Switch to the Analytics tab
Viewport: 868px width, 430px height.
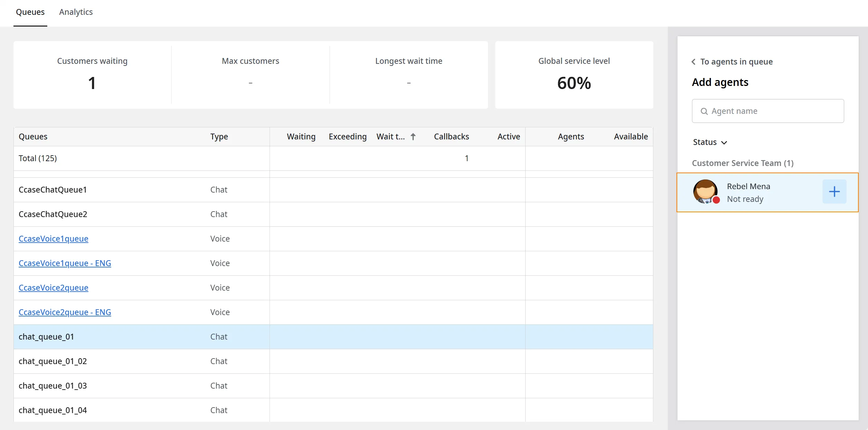coord(76,12)
